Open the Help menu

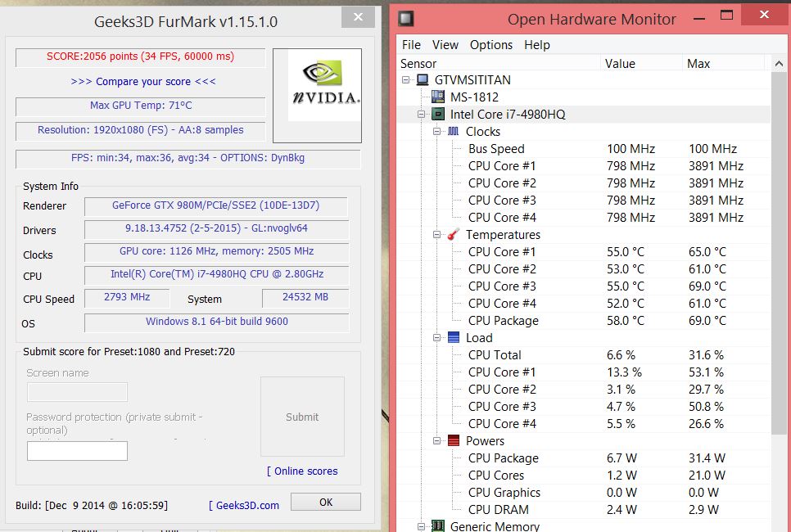coord(537,45)
